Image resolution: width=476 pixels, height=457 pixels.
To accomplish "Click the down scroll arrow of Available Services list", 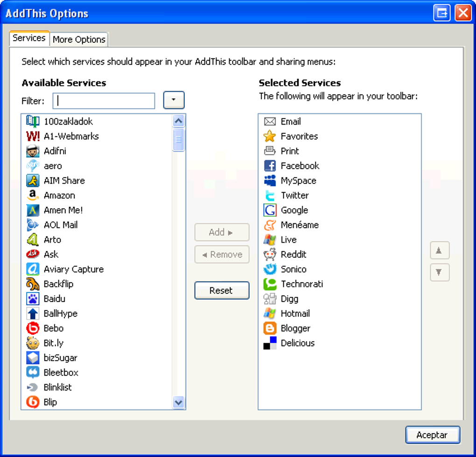I will [178, 402].
